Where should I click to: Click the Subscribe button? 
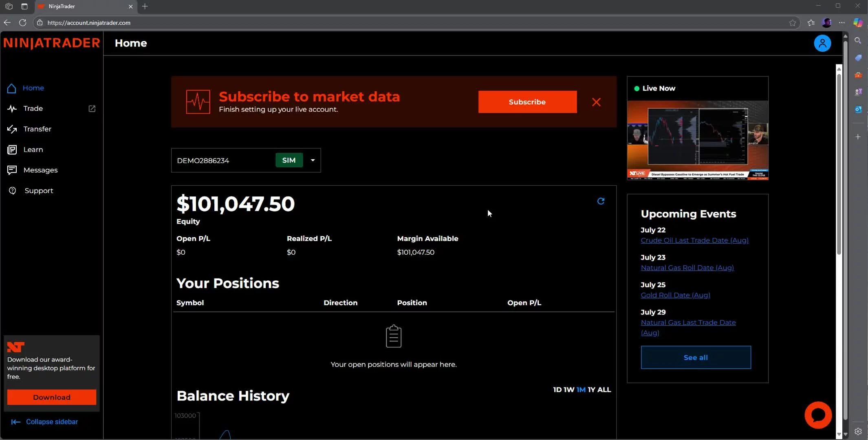(x=527, y=102)
